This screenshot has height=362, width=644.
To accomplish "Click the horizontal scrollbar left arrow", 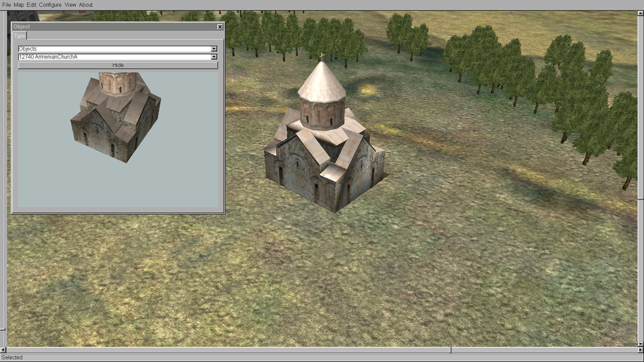I will [x=3, y=350].
